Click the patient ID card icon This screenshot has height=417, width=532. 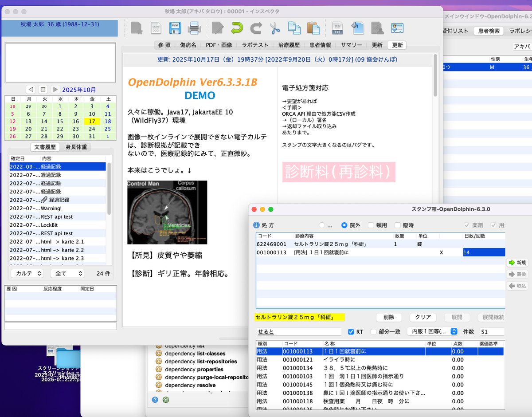397,28
